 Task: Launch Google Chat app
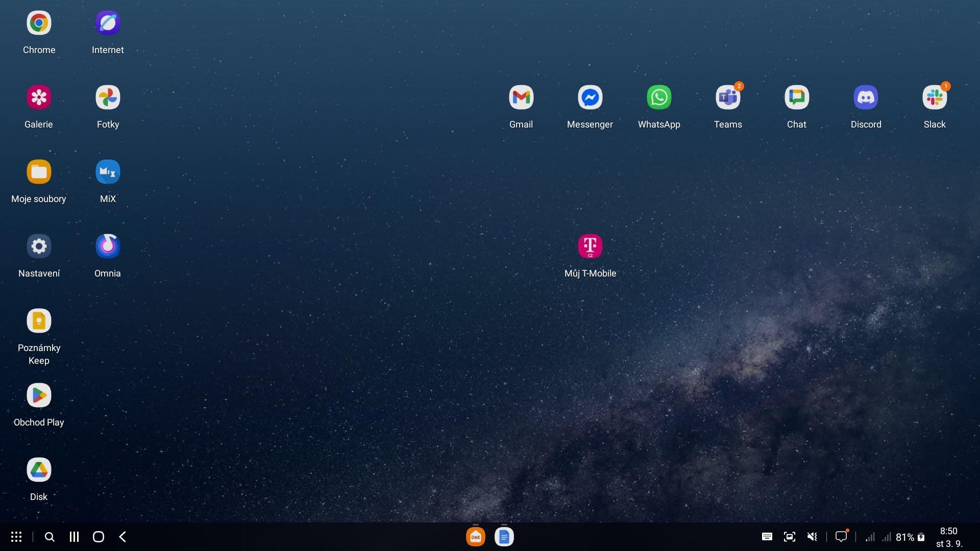coord(797,97)
